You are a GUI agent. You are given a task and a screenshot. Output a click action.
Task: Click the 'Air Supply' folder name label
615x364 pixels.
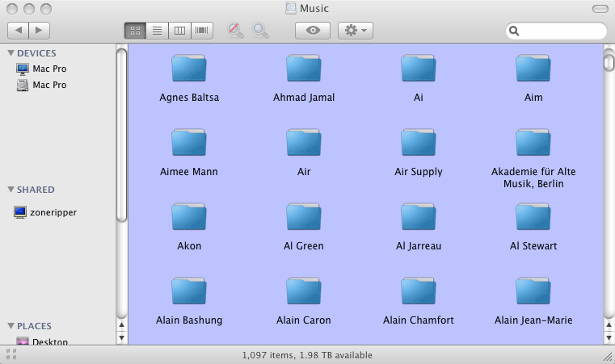[419, 172]
